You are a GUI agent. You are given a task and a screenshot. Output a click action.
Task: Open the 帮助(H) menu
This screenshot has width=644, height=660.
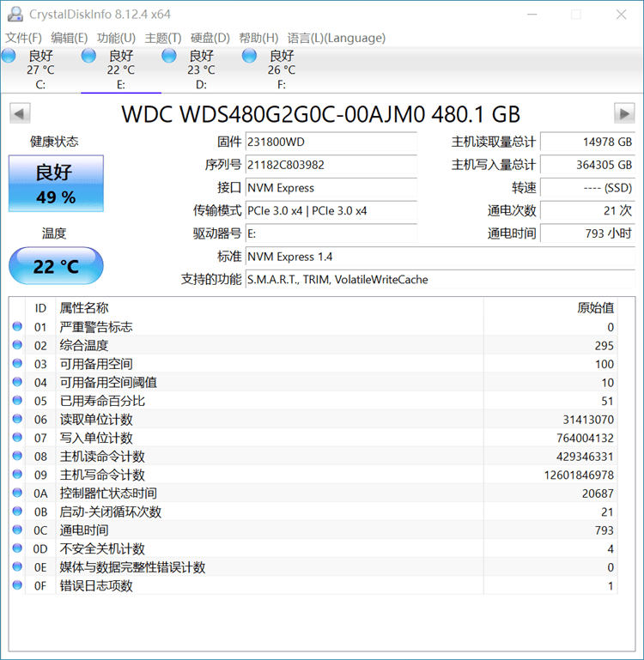tap(258, 38)
